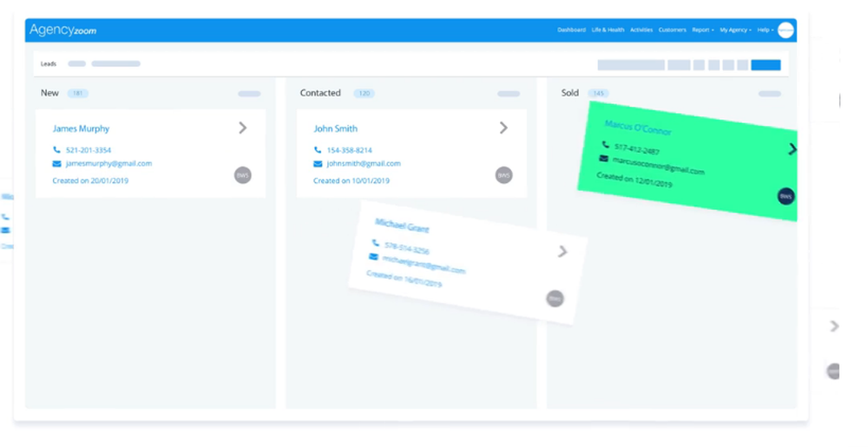Click phone icon on John Smith card

point(317,150)
